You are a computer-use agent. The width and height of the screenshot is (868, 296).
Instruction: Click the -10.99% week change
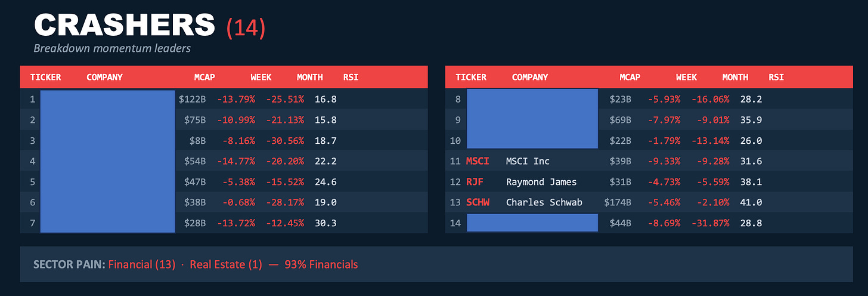pos(235,120)
